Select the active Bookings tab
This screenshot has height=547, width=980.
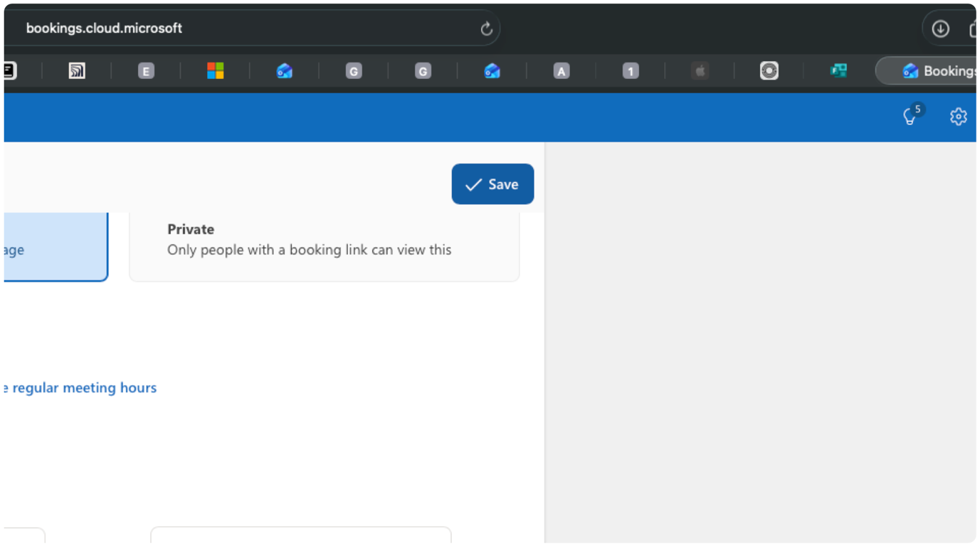(927, 70)
